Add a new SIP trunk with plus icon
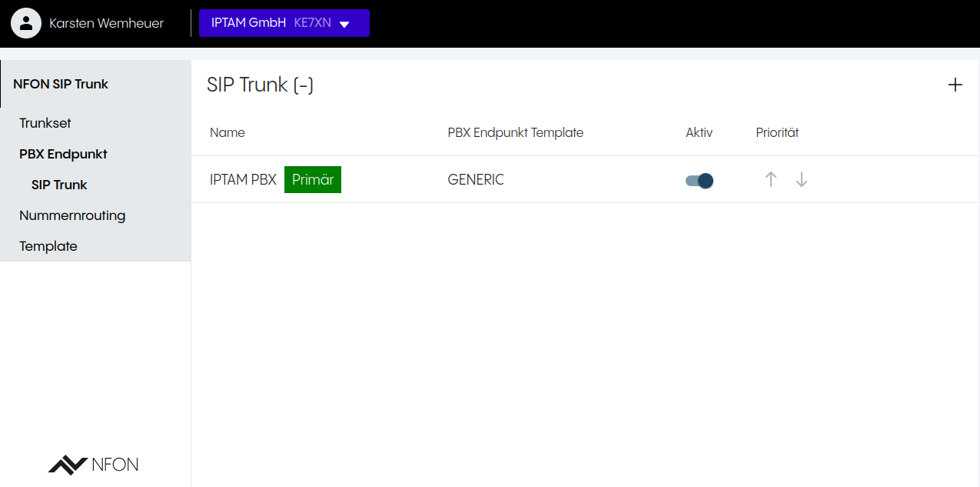Viewport: 980px width, 487px height. 955,85
